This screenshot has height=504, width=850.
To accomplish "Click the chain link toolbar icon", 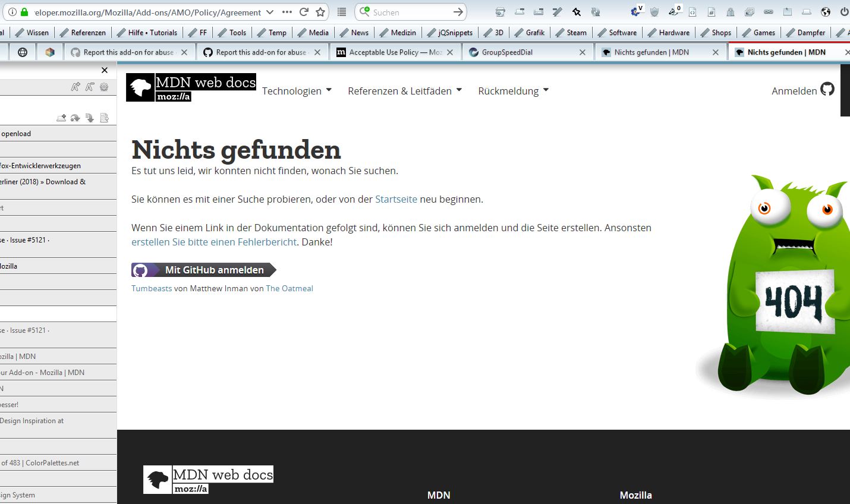I will pyautogui.click(x=769, y=12).
